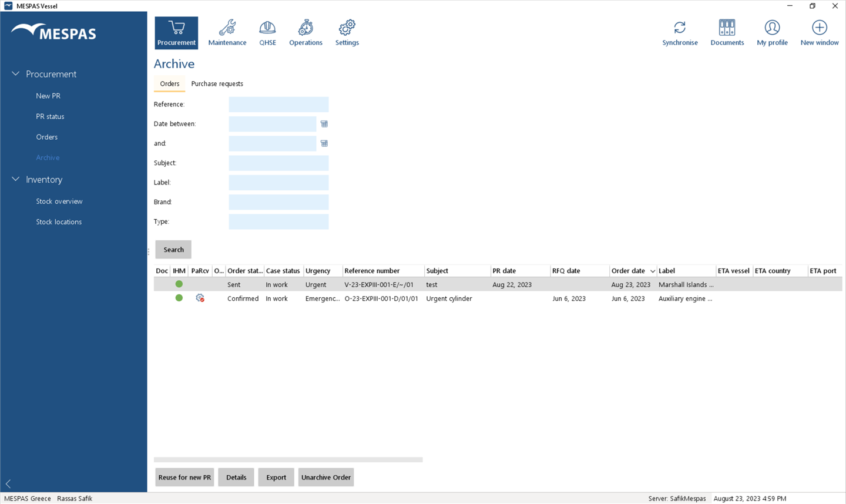Toggle sort arrow on Order date column
This screenshot has width=846, height=504.
click(x=652, y=271)
